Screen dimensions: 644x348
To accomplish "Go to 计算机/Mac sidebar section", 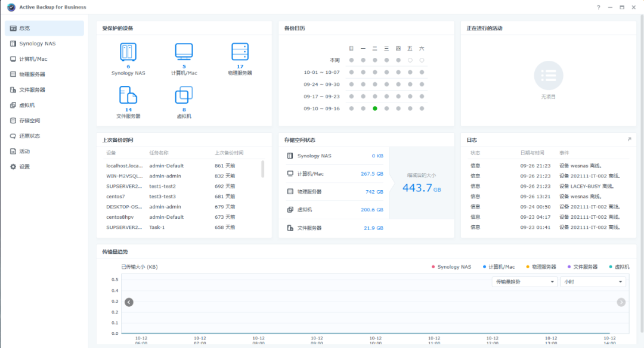I will click(44, 59).
